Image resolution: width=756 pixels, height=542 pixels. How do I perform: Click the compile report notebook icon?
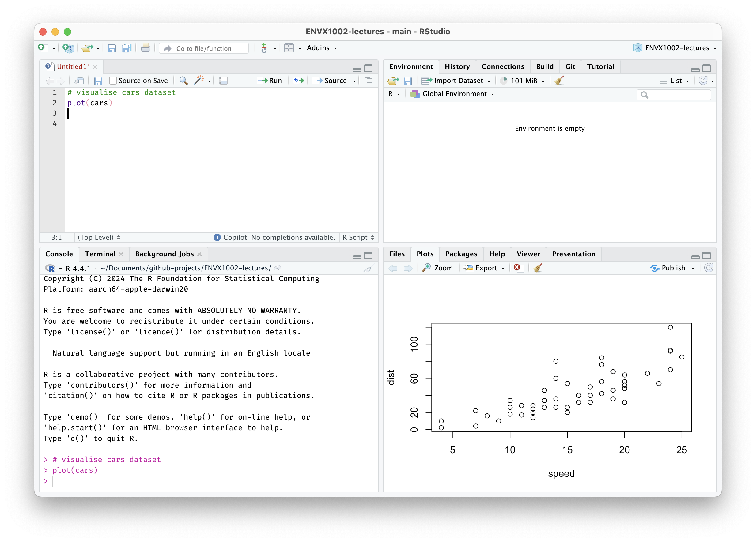click(223, 81)
